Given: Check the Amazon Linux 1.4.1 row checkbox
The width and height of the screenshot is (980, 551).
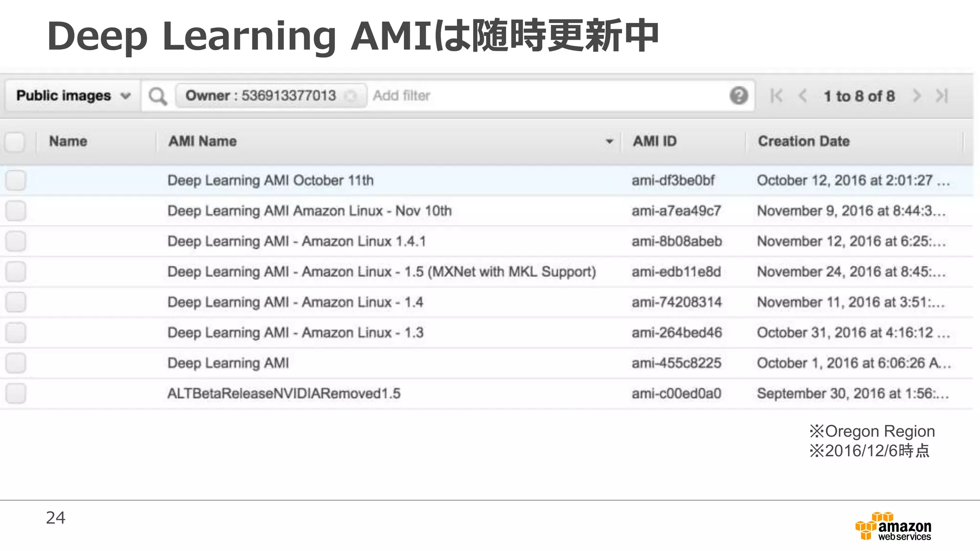Looking at the screenshot, I should point(16,242).
